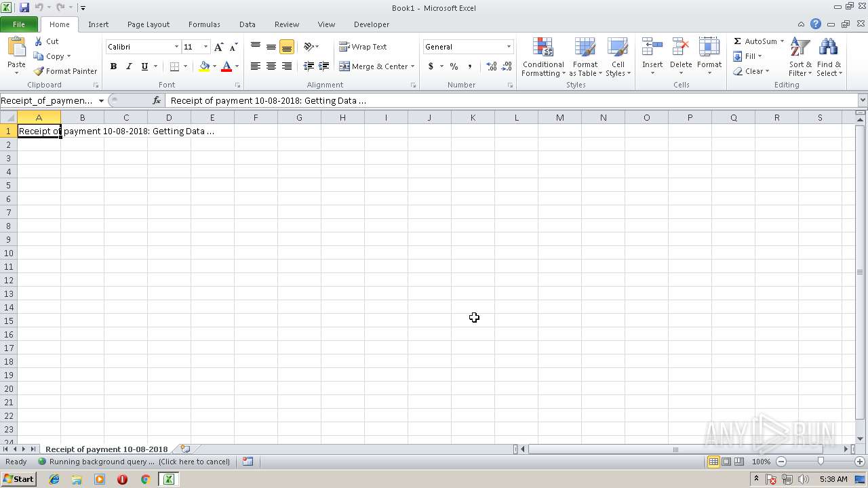
Task: Increase font size with Grow Font
Action: pos(218,47)
